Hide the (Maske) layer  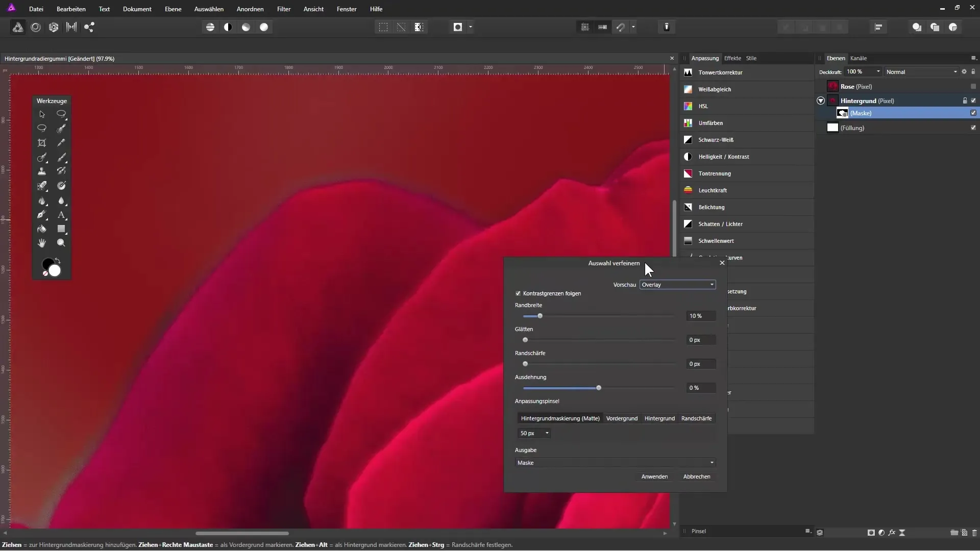point(973,113)
